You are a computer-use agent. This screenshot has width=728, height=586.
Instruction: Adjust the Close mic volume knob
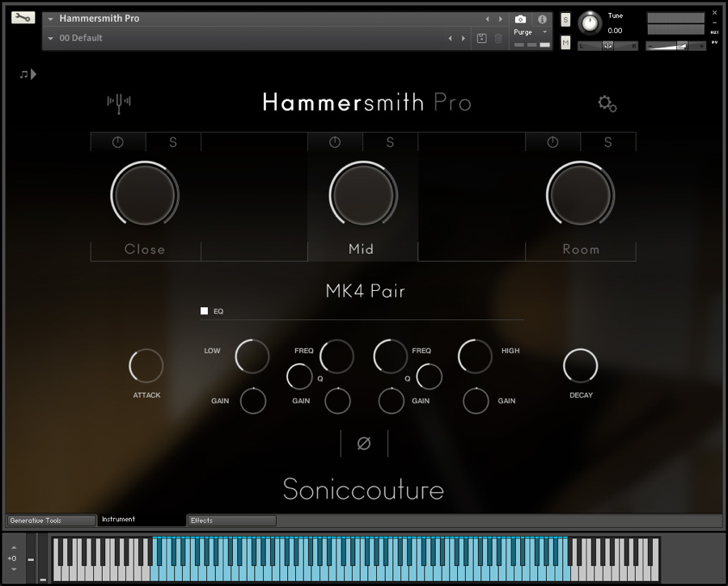pos(145,195)
